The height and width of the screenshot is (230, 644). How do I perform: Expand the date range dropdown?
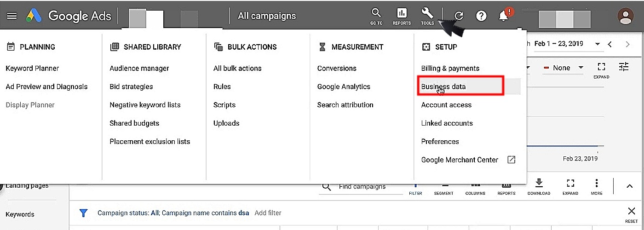point(598,44)
